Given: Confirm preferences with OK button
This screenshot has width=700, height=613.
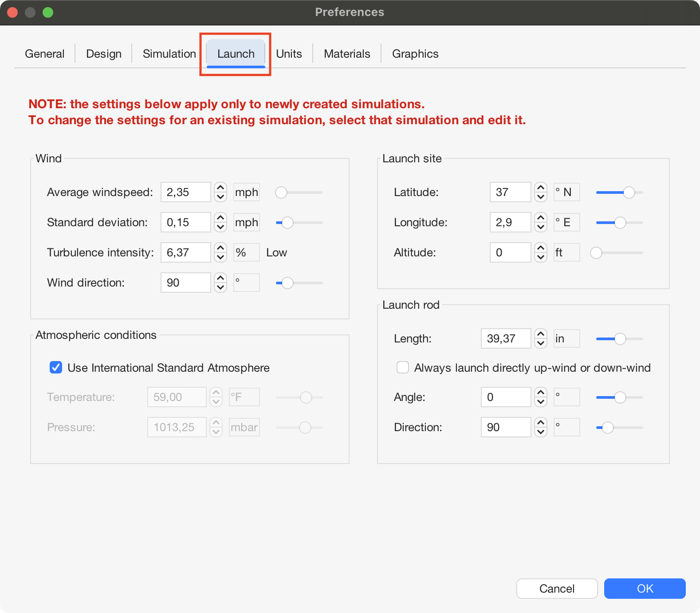Looking at the screenshot, I should point(645,589).
